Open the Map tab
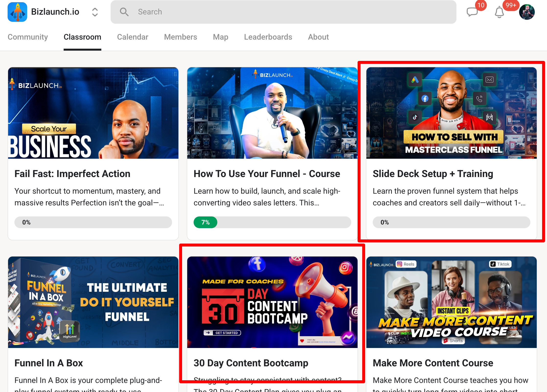 220,37
